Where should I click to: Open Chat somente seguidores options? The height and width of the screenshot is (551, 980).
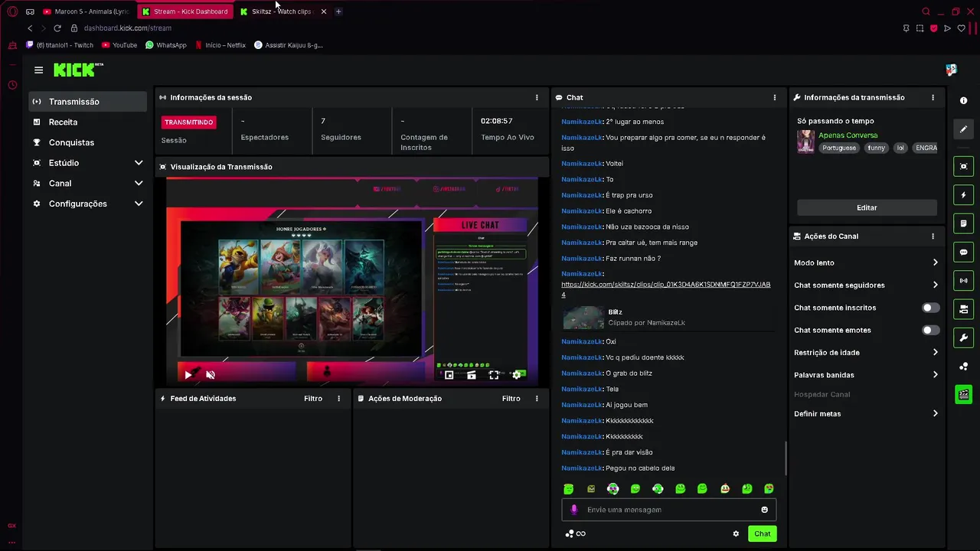pos(866,285)
